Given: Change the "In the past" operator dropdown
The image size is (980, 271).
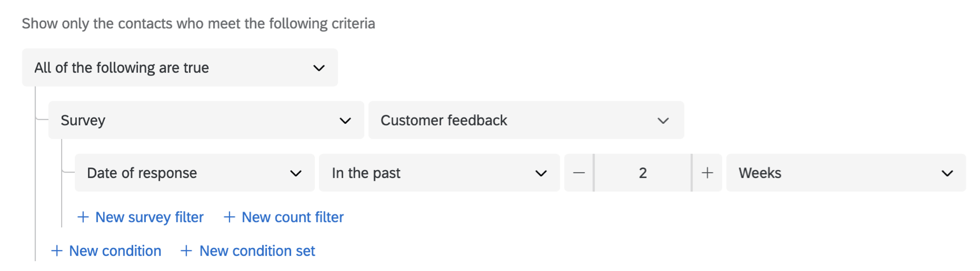Looking at the screenshot, I should pyautogui.click(x=439, y=173).
